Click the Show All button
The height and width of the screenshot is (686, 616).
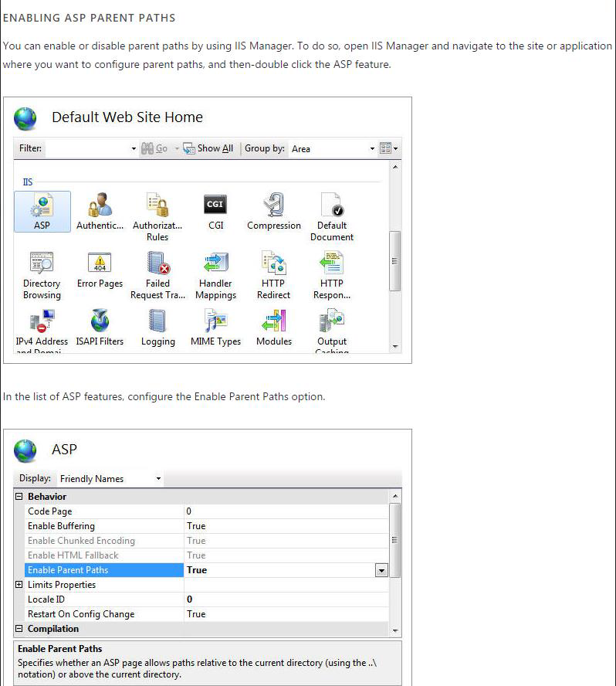pos(208,148)
